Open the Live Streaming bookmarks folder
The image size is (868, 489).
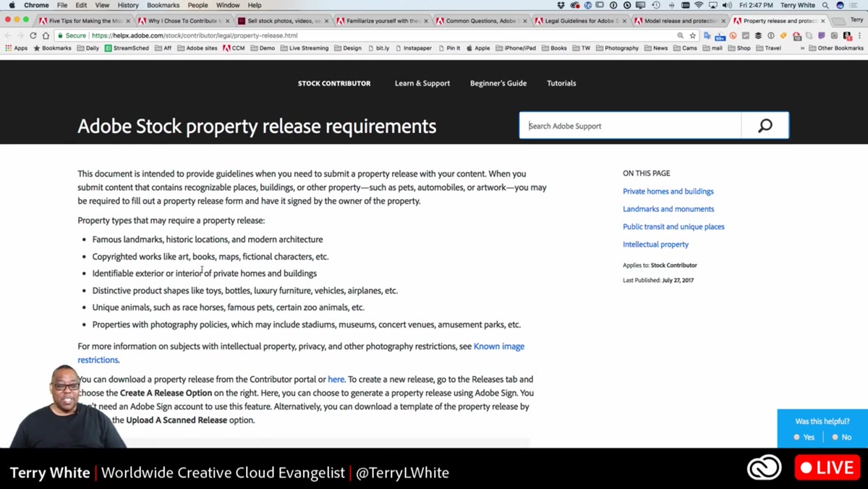coord(304,48)
